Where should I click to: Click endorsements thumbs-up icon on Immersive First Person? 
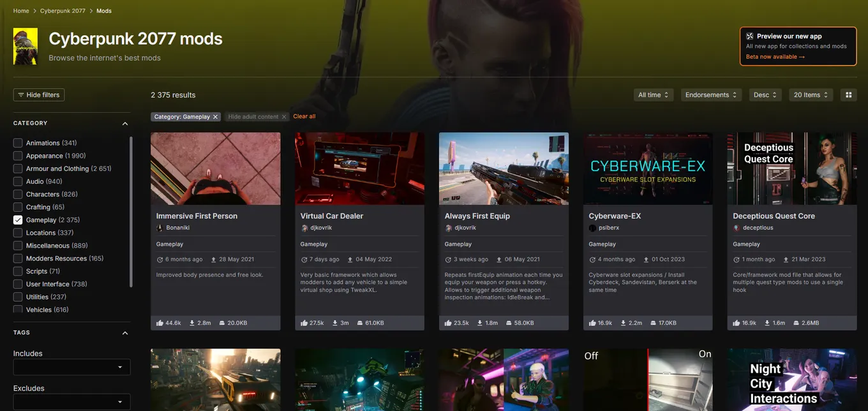click(x=160, y=323)
